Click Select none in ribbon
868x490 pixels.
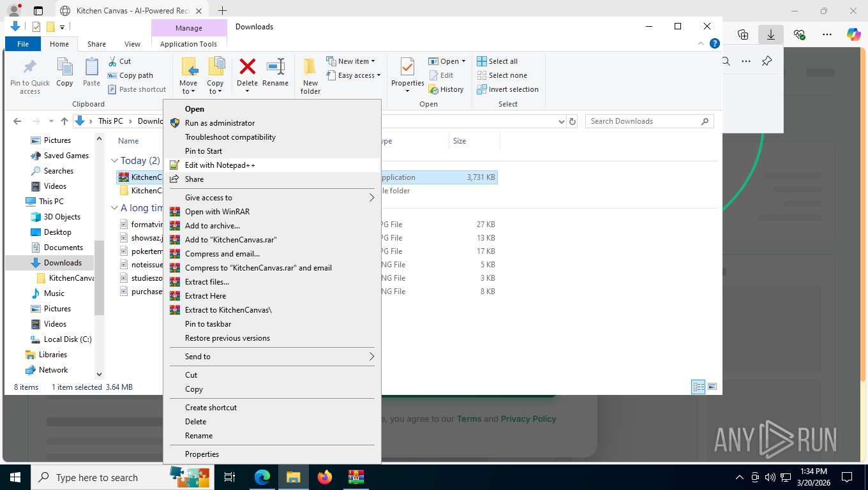[502, 75]
